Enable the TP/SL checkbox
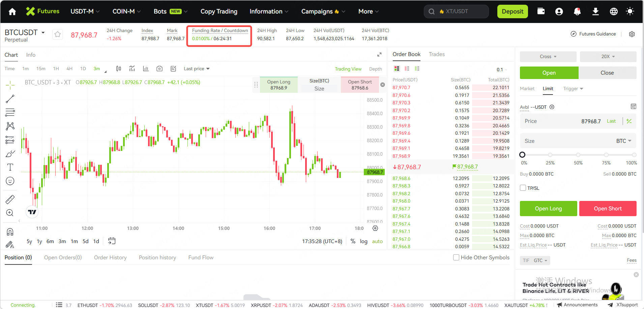This screenshot has height=309, width=644. (523, 188)
